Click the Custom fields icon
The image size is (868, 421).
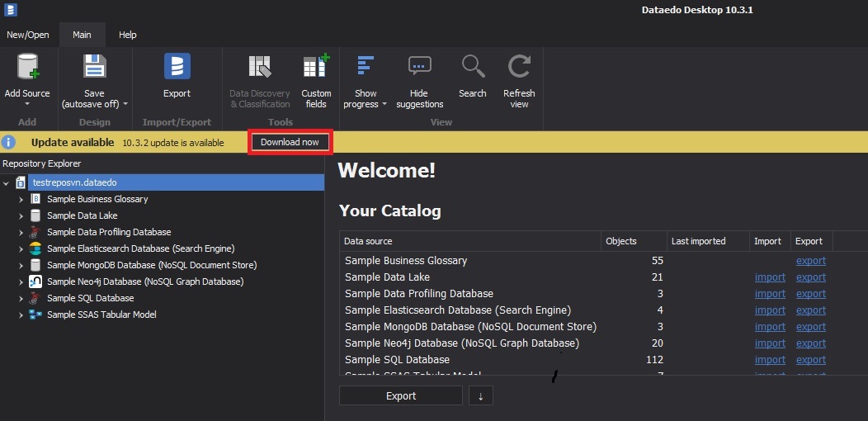point(316,67)
